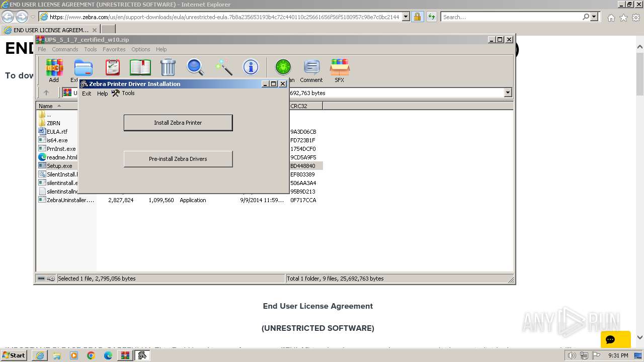Select is64.exe file

53,140
